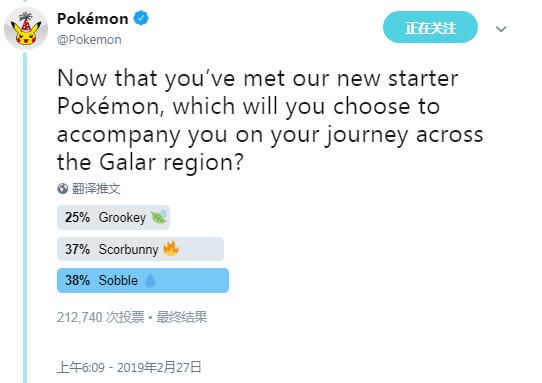Click the 翻译推文 translate tweet link
Screen dimensions: 542x383
(x=96, y=189)
